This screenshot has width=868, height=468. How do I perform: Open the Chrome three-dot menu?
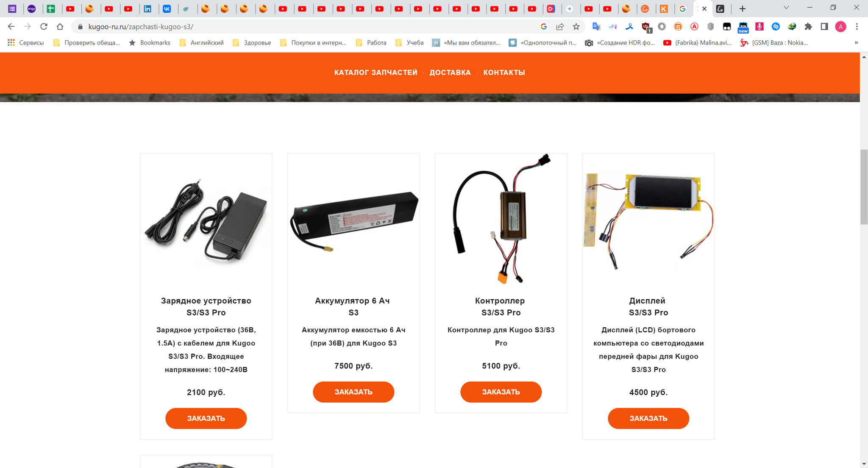tap(857, 27)
